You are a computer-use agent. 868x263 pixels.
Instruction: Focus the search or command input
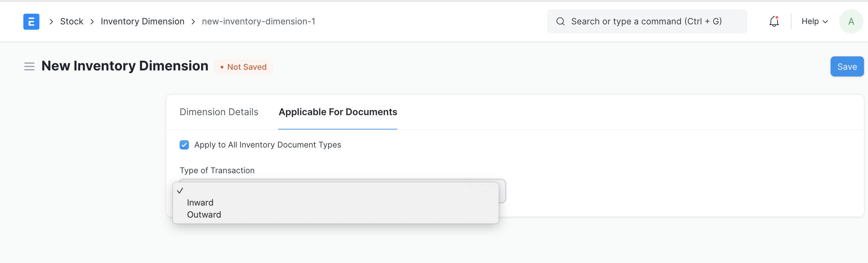[x=647, y=22]
